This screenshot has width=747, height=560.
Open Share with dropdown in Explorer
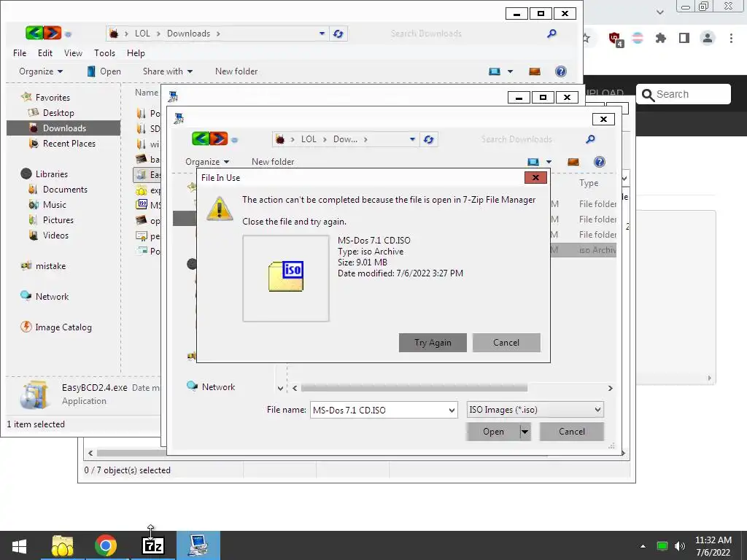168,71
